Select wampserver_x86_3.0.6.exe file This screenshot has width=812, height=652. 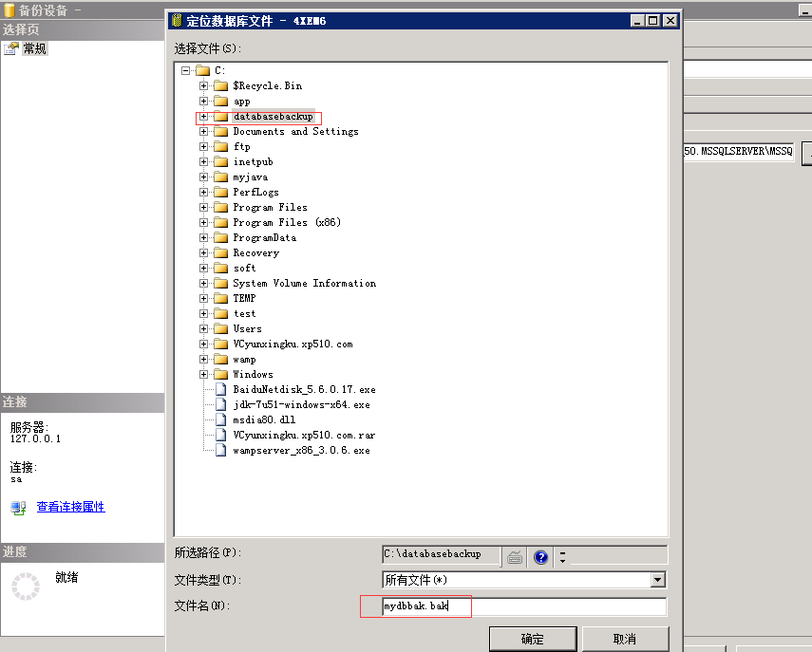pos(301,450)
